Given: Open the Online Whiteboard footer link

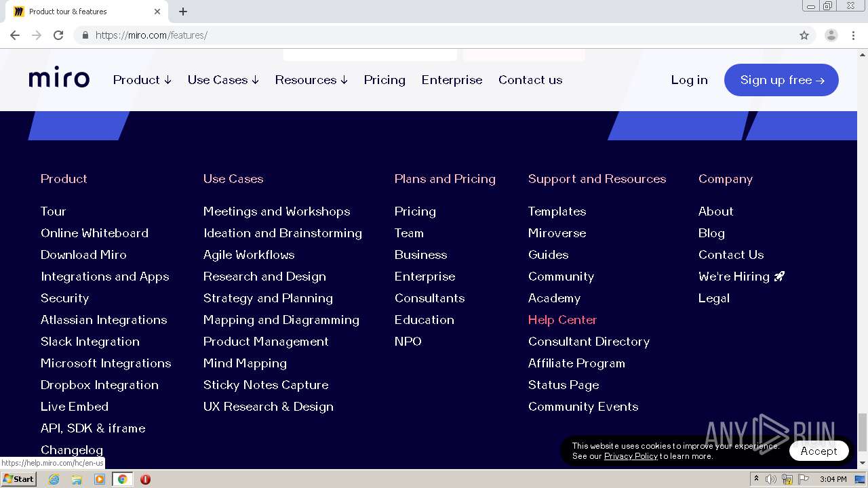Looking at the screenshot, I should [x=94, y=233].
